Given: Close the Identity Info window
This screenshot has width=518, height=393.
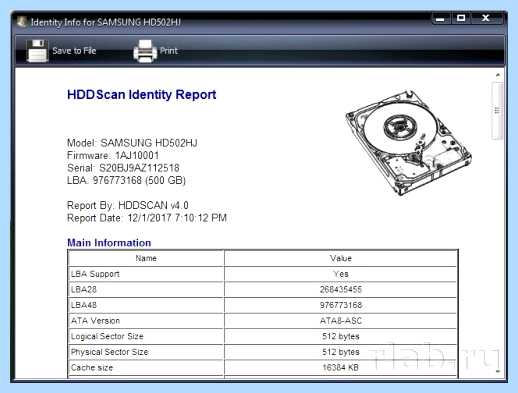Looking at the screenshot, I should 486,18.
